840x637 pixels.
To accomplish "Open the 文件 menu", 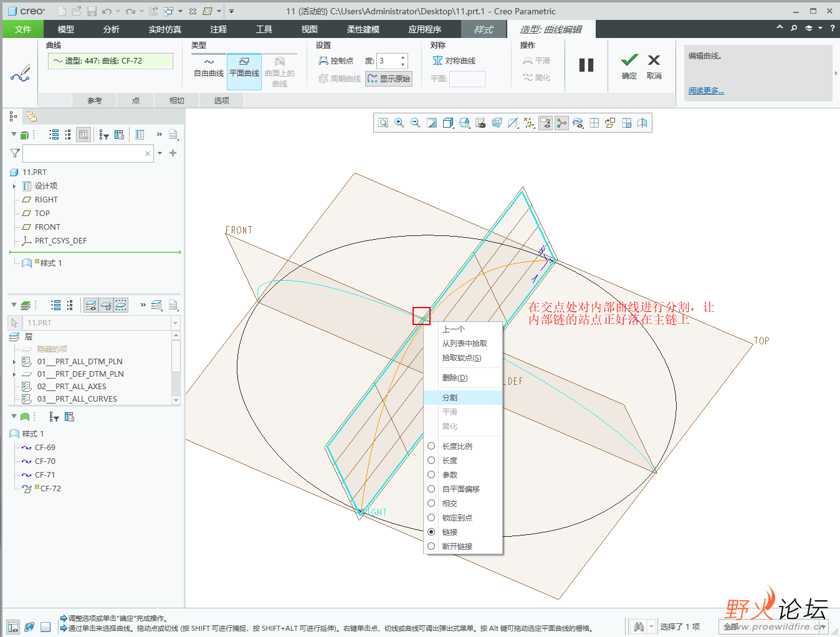I will pos(23,29).
